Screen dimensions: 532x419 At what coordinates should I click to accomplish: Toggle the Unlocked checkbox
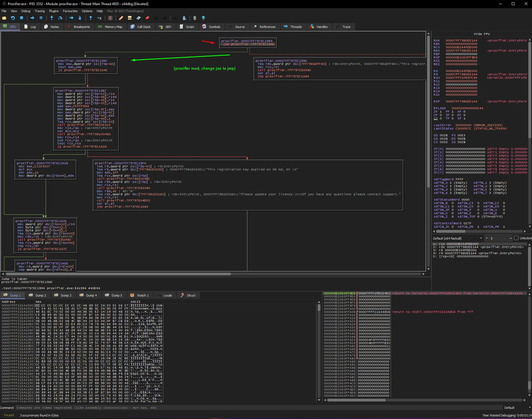tap(516, 238)
